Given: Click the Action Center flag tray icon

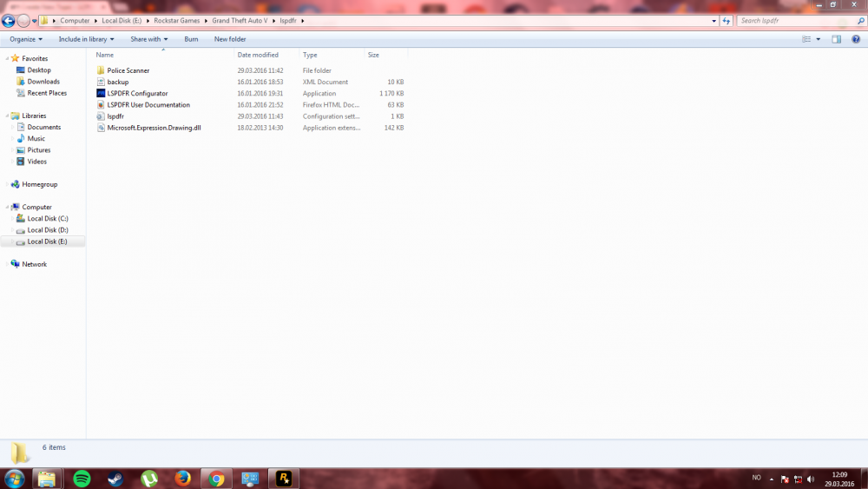Looking at the screenshot, I should click(x=785, y=479).
